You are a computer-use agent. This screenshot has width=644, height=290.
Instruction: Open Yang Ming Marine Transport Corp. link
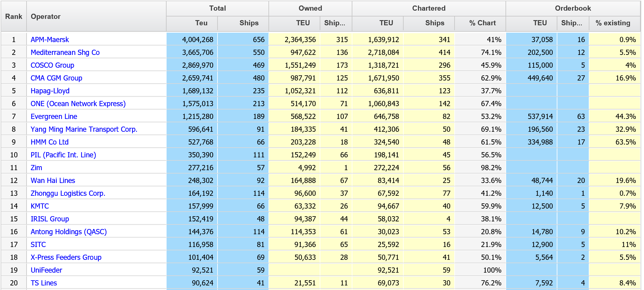[x=84, y=129]
